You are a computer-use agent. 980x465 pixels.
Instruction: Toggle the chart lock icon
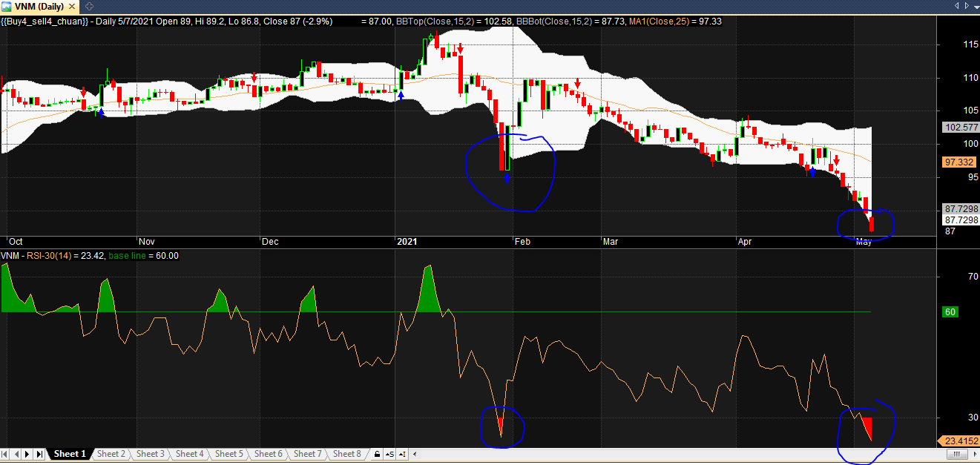[377, 454]
